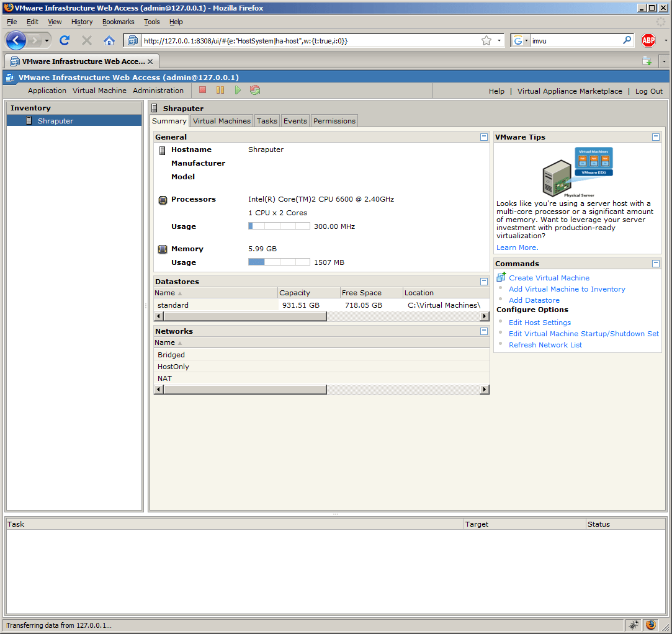Open the Adblock Plus dropdown arrow
672x634 pixels.
[666, 41]
